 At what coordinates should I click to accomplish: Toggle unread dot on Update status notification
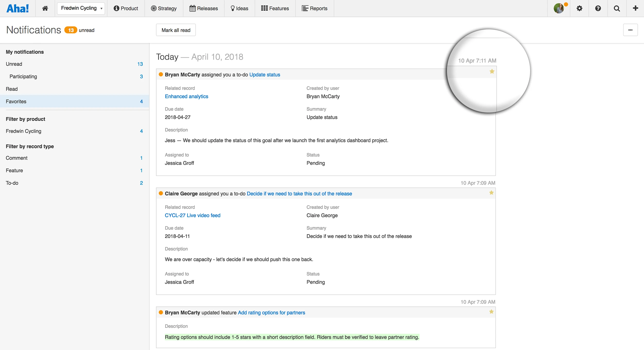click(161, 74)
